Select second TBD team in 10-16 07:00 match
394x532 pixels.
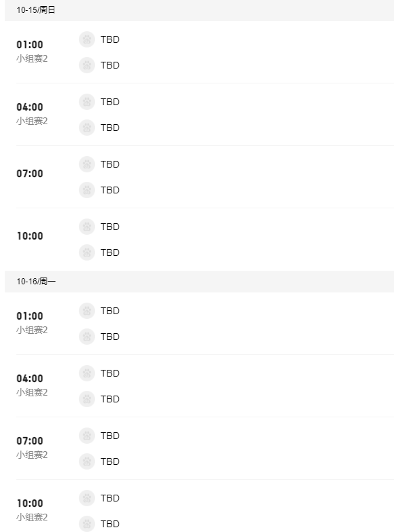click(110, 461)
